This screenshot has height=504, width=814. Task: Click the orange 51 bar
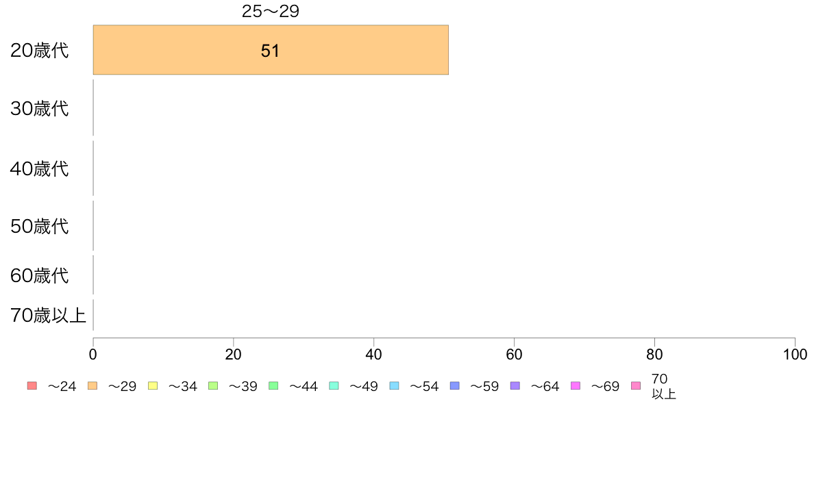coord(271,50)
